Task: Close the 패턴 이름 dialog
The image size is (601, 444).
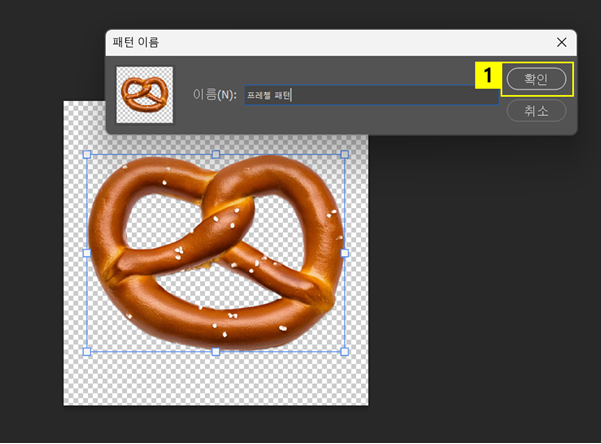Action: point(562,42)
